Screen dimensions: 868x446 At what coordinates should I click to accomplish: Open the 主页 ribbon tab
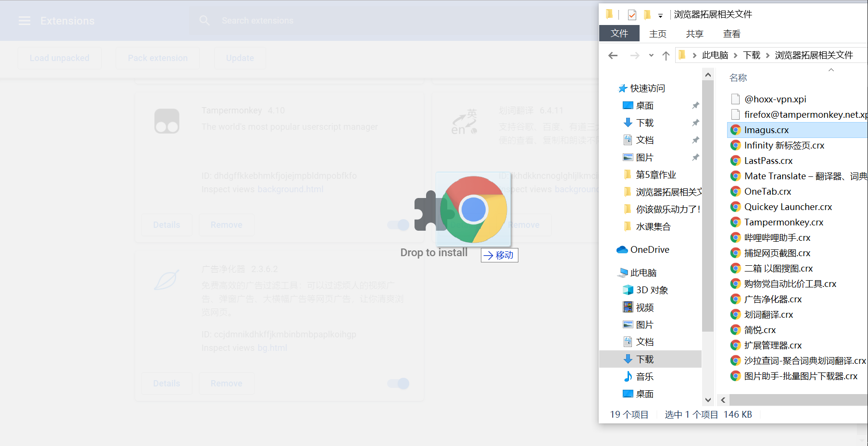pyautogui.click(x=658, y=34)
